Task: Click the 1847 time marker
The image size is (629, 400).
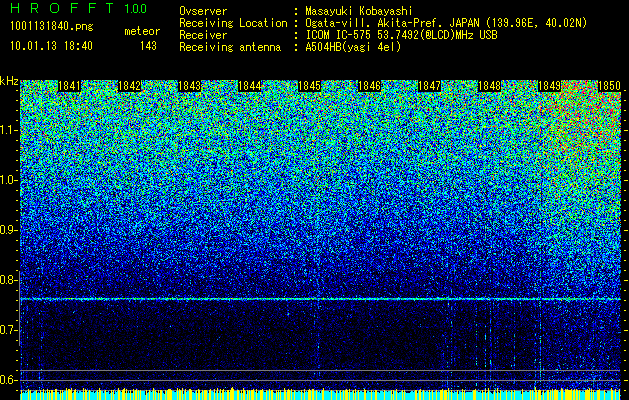Action: point(429,86)
